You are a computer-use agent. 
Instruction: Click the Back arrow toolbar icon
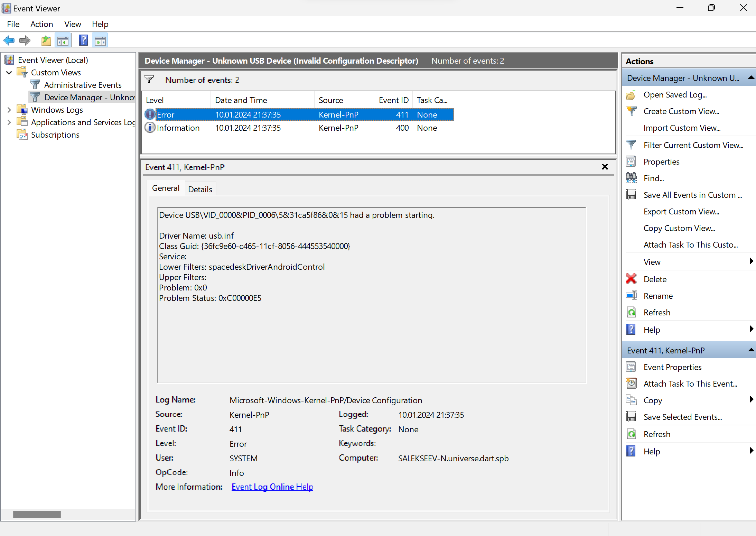click(x=9, y=40)
